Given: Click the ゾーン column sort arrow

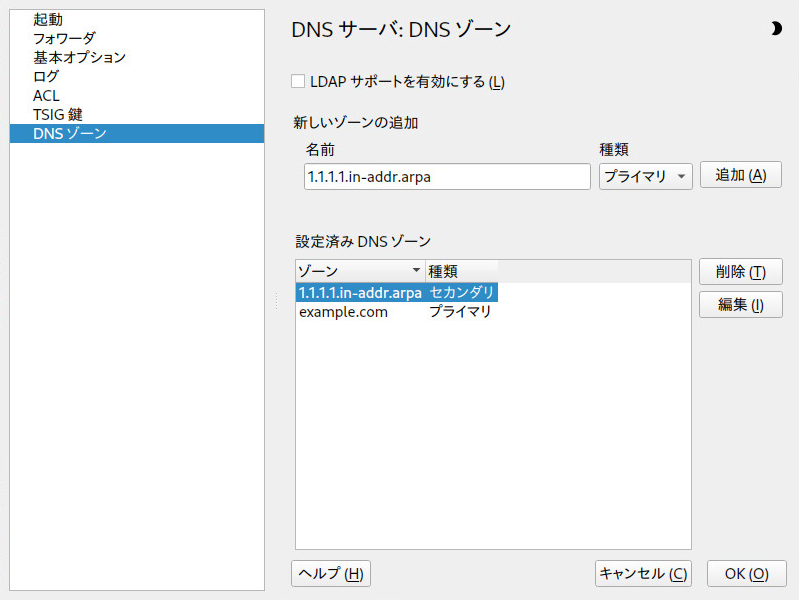Looking at the screenshot, I should pyautogui.click(x=416, y=270).
